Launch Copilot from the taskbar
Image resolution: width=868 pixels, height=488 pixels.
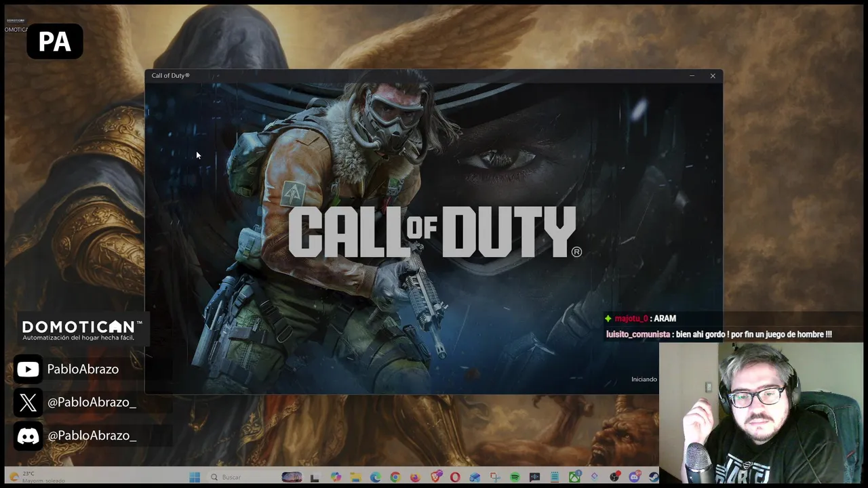click(336, 477)
